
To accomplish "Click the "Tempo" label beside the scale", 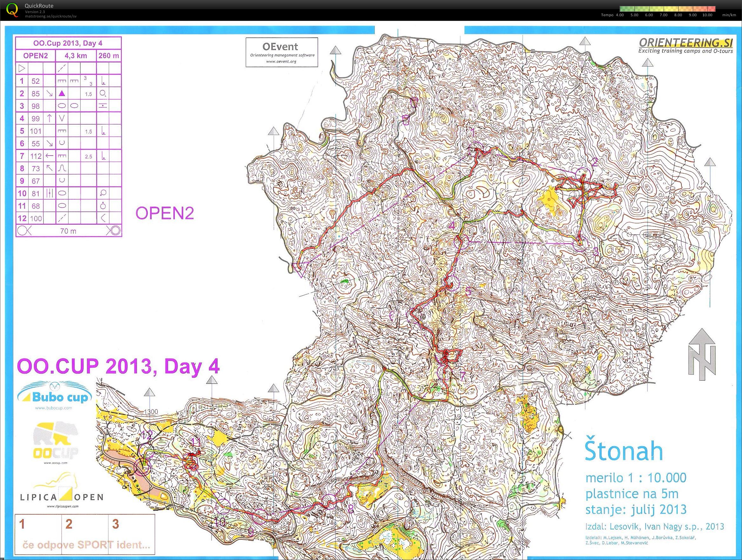I will (x=607, y=15).
